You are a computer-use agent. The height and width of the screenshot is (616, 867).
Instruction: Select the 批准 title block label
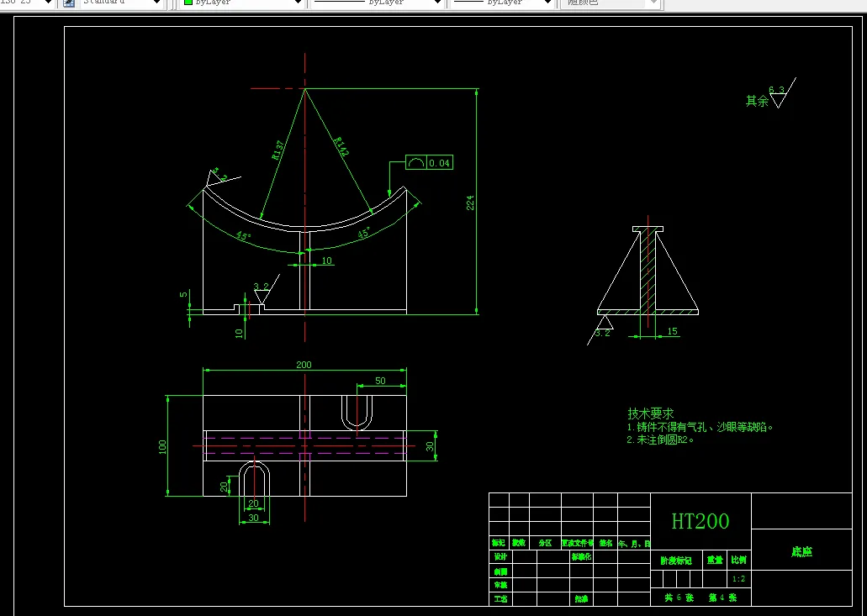pos(581,598)
